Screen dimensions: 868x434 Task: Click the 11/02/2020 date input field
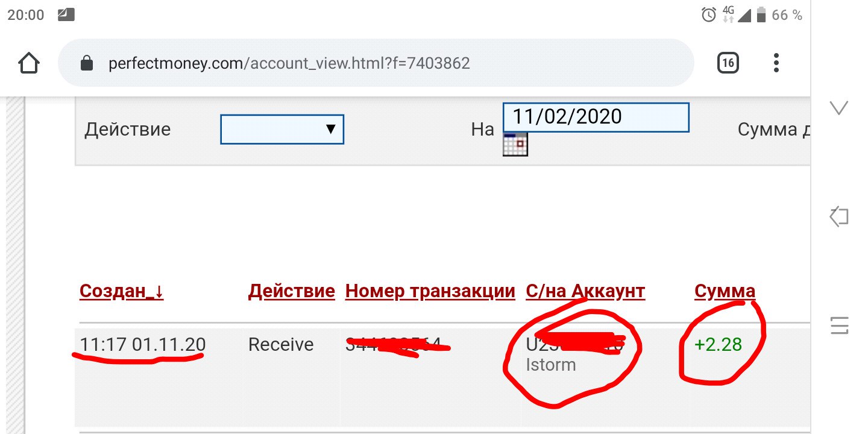tap(596, 117)
